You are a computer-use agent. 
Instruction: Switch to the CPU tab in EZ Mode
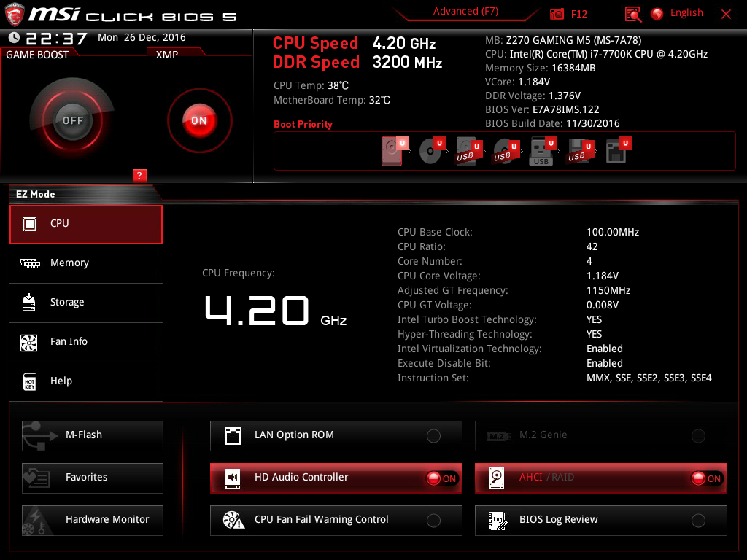pyautogui.click(x=86, y=225)
